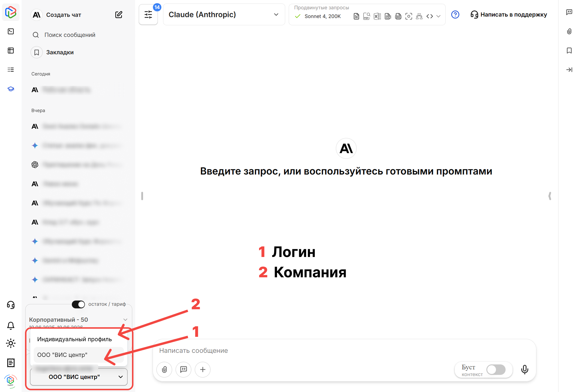Open the blue question mark help icon
580x392 pixels.
[x=455, y=15]
